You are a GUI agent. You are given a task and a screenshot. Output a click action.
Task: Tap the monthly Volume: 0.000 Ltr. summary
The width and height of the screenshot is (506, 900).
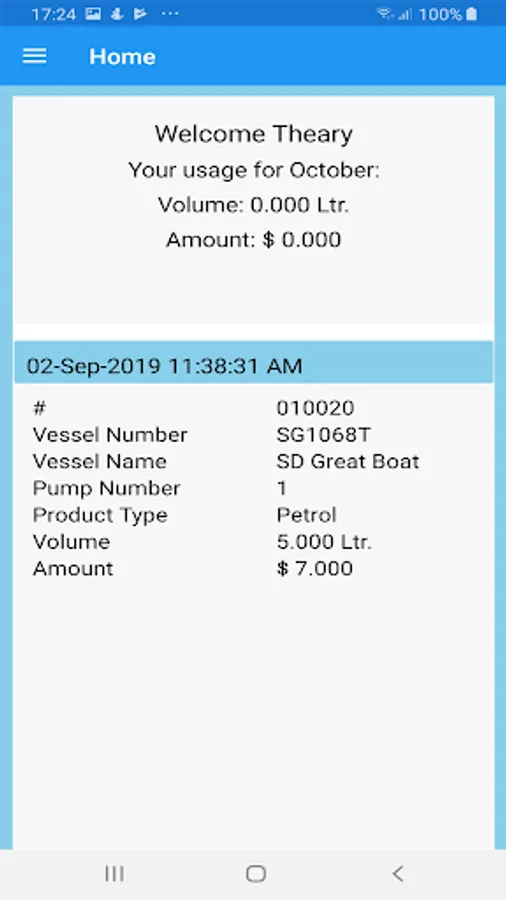pos(254,205)
